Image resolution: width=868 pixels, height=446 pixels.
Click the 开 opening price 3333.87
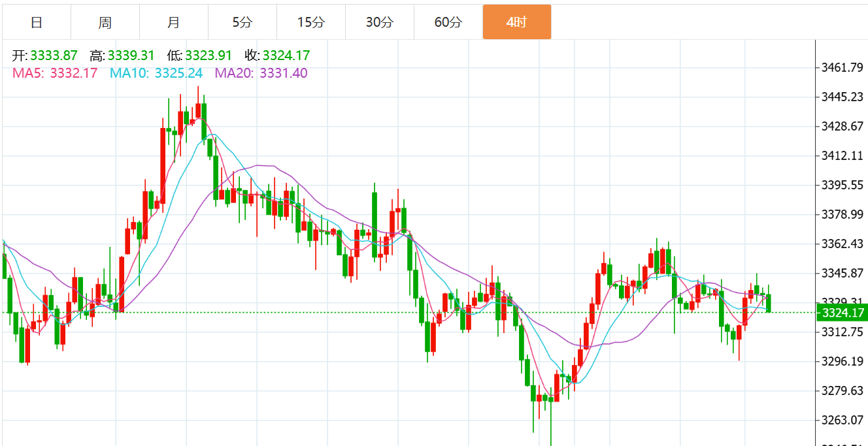click(54, 56)
